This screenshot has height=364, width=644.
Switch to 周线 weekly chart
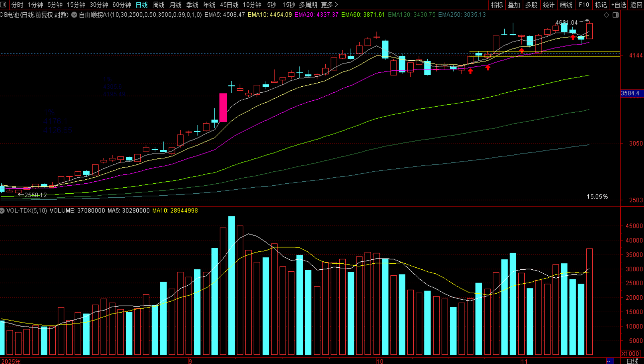(x=159, y=5)
